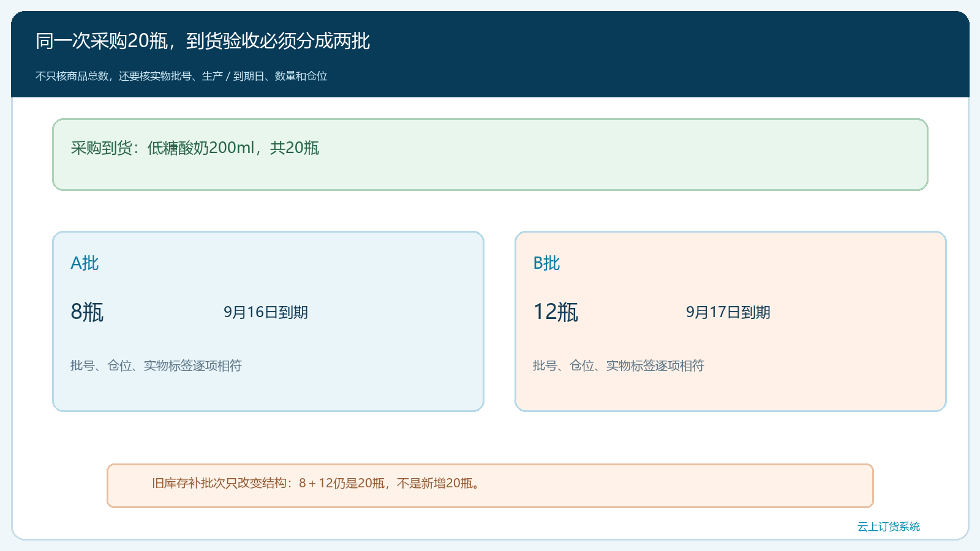Click the 9月16日到期 date

(266, 312)
